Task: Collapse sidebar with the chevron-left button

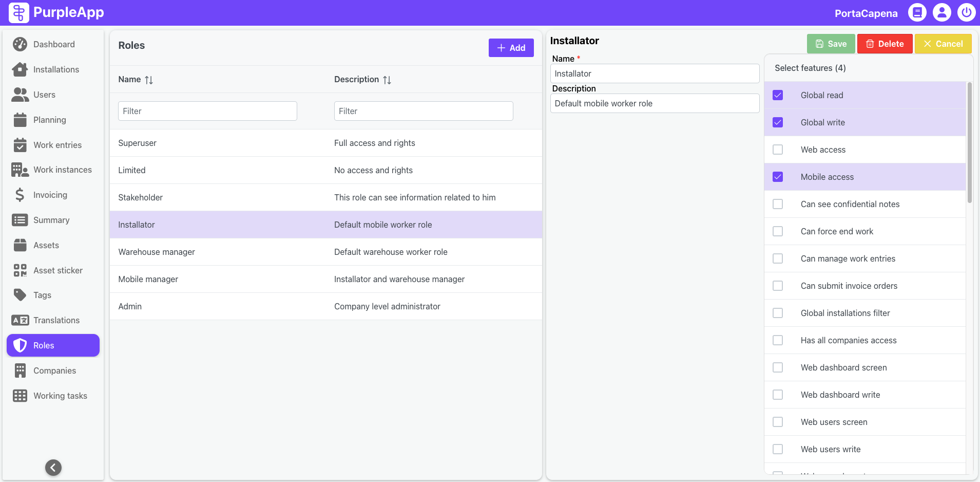Action: click(x=53, y=467)
